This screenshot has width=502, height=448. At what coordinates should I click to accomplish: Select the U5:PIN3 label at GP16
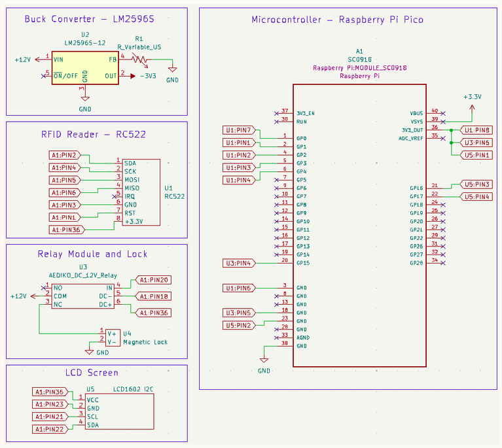tap(476, 184)
